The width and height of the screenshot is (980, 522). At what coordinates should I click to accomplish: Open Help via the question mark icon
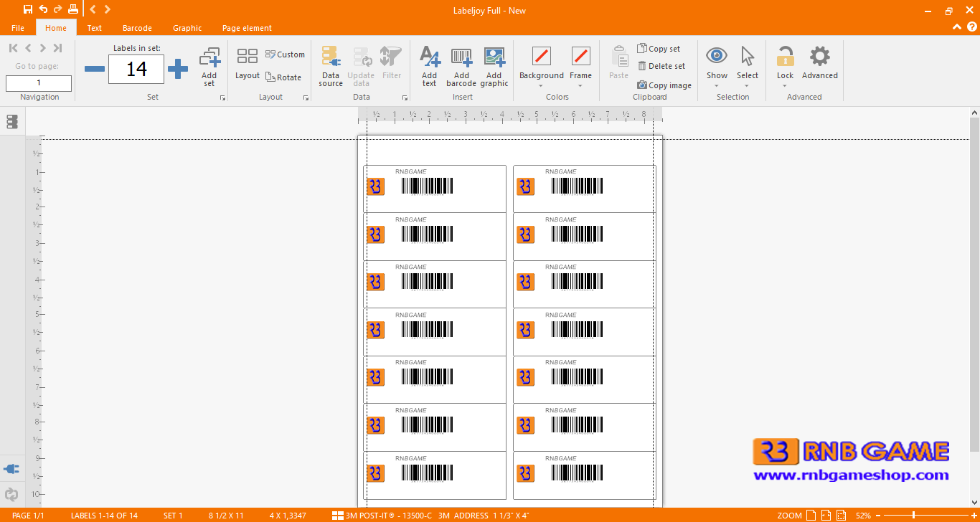tap(971, 27)
